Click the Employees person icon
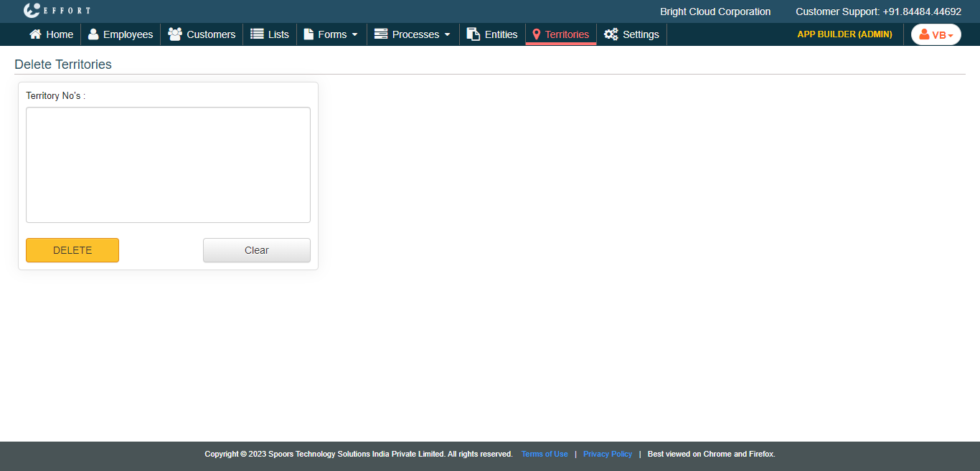The height and width of the screenshot is (471, 980). coord(93,34)
